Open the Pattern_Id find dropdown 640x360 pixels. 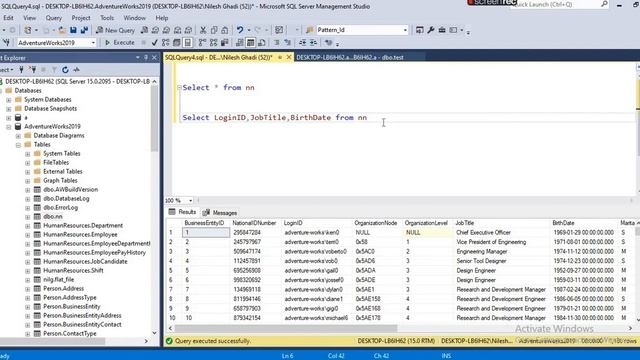point(405,30)
